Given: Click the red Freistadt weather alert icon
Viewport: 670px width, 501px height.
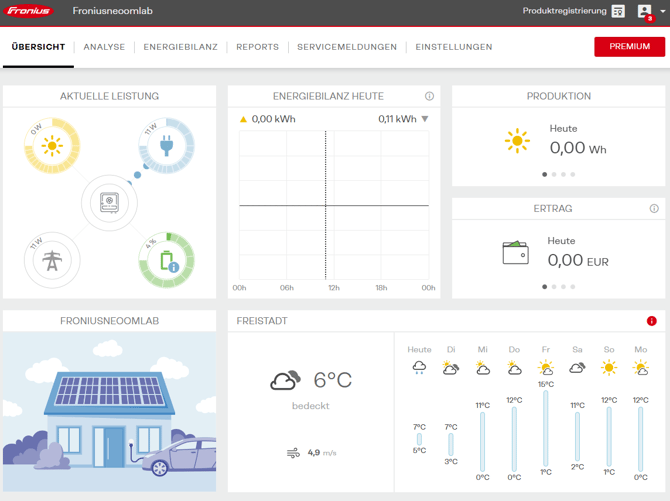Looking at the screenshot, I should 652,321.
